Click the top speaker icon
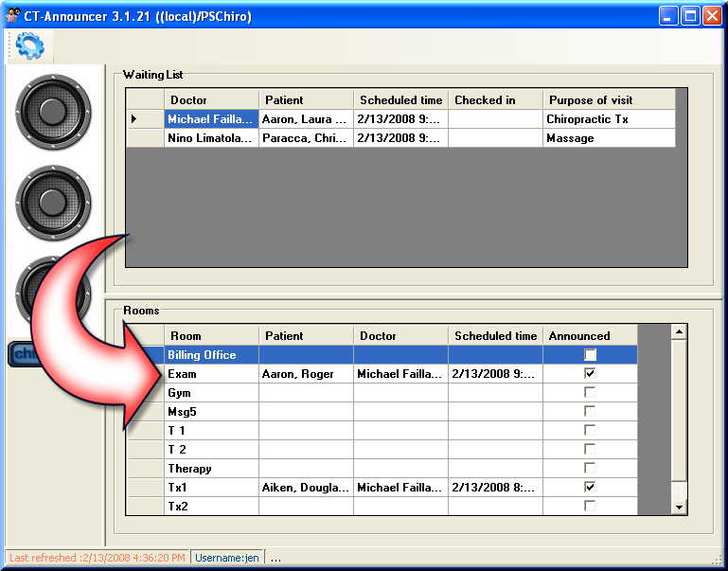This screenshot has height=571, width=728. tap(53, 112)
